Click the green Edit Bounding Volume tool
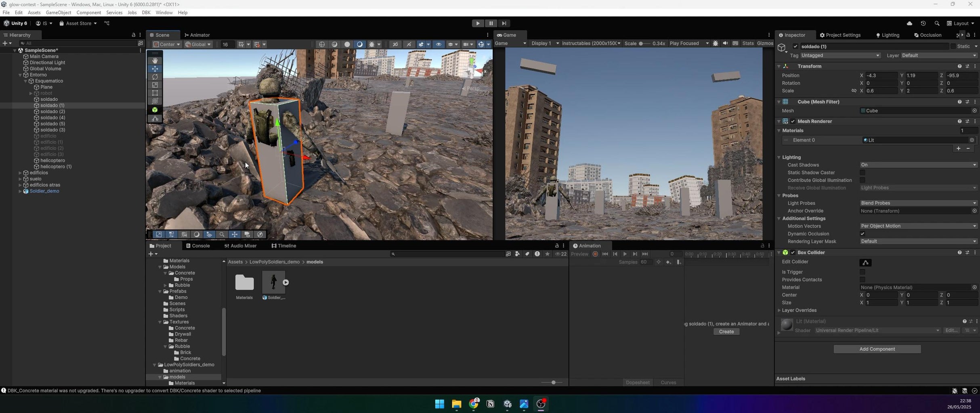This screenshot has height=413, width=980. pos(155,110)
